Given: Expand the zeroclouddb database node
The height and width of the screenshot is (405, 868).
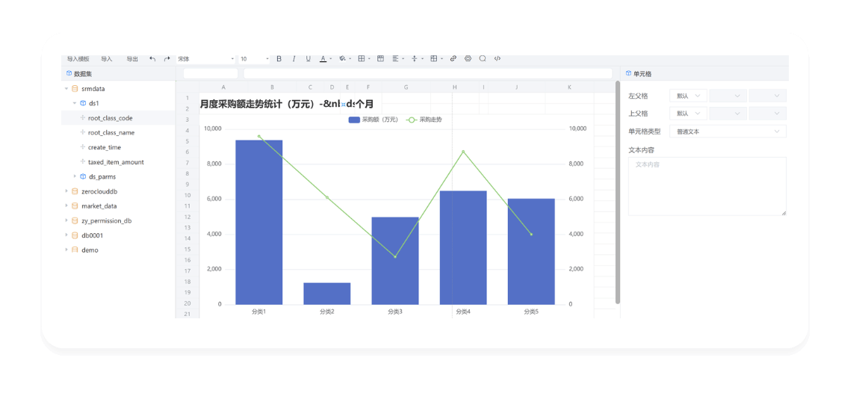Looking at the screenshot, I should (x=66, y=191).
